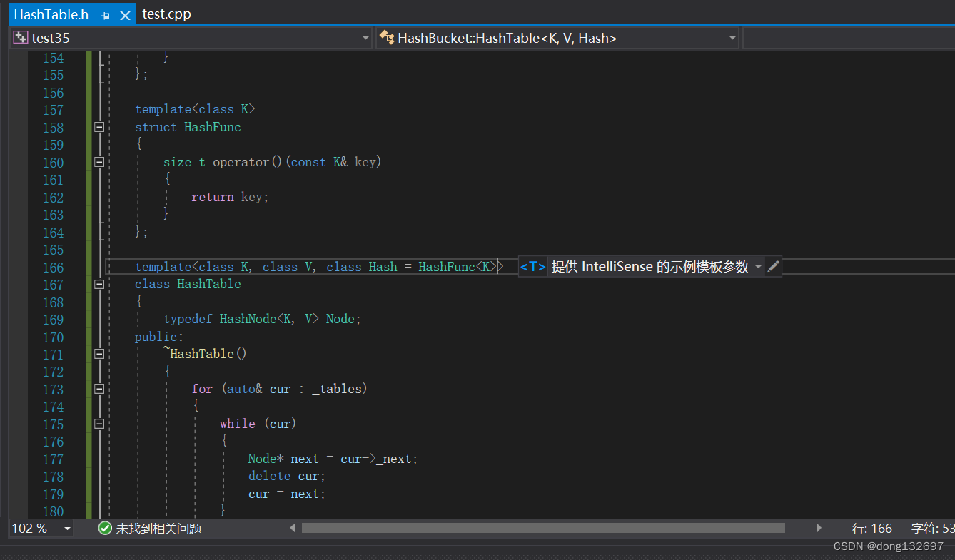Switch to the test.cpp tab
955x560 pixels.
(x=167, y=14)
